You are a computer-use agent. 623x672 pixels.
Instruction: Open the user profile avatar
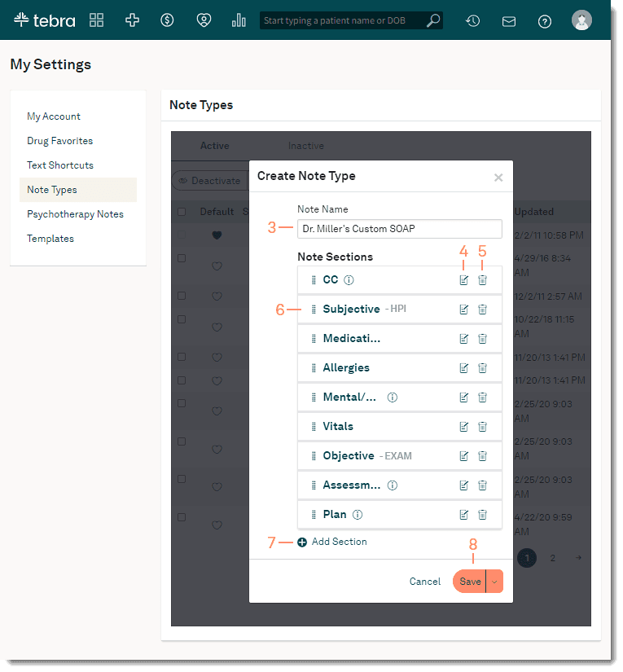581,20
